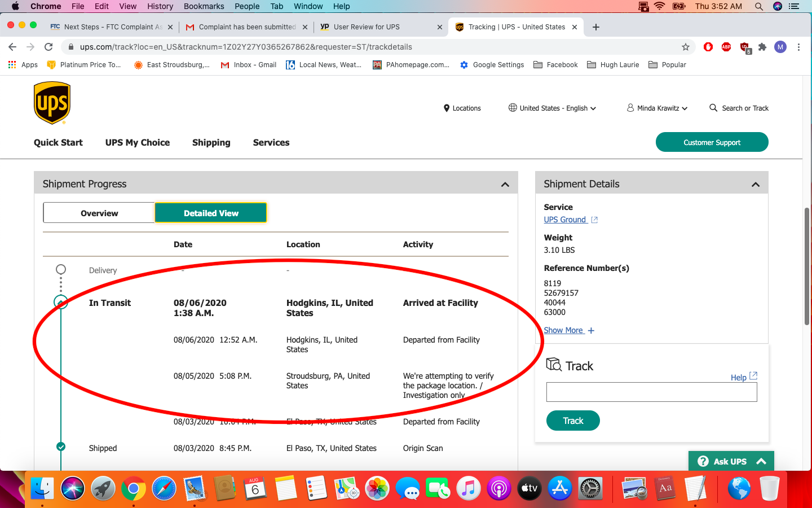Go back using the browser back arrow
This screenshot has width=812, height=508.
point(12,47)
